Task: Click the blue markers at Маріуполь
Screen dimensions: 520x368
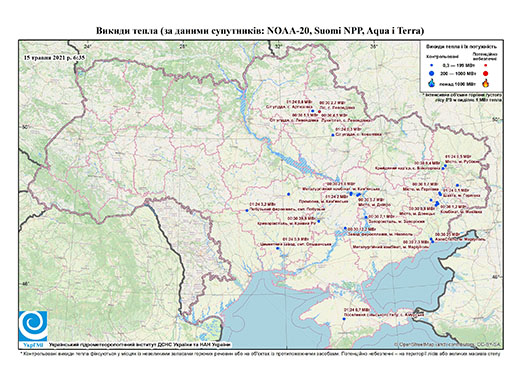Action: [432, 240]
